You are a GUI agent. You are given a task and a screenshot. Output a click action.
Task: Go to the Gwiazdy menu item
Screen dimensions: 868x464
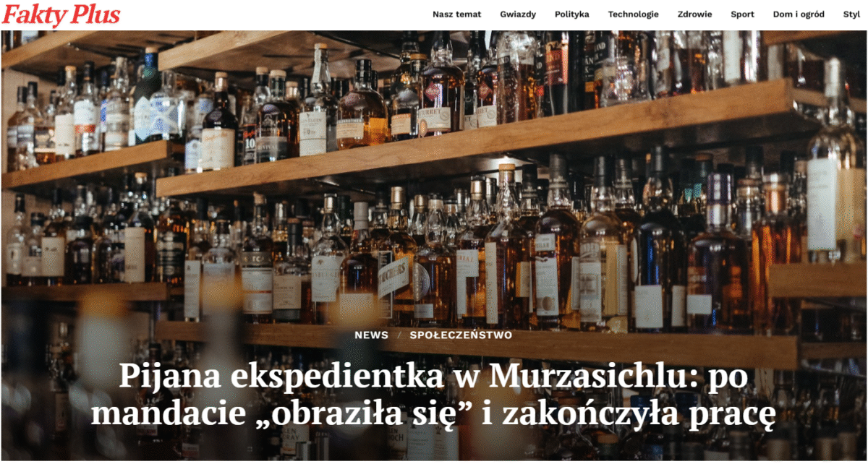518,14
